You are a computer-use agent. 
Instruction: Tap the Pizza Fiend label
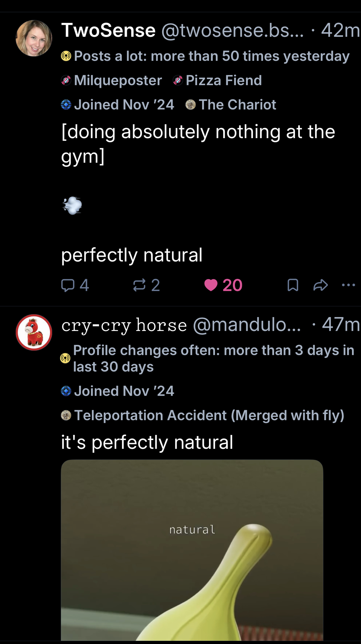click(x=218, y=80)
